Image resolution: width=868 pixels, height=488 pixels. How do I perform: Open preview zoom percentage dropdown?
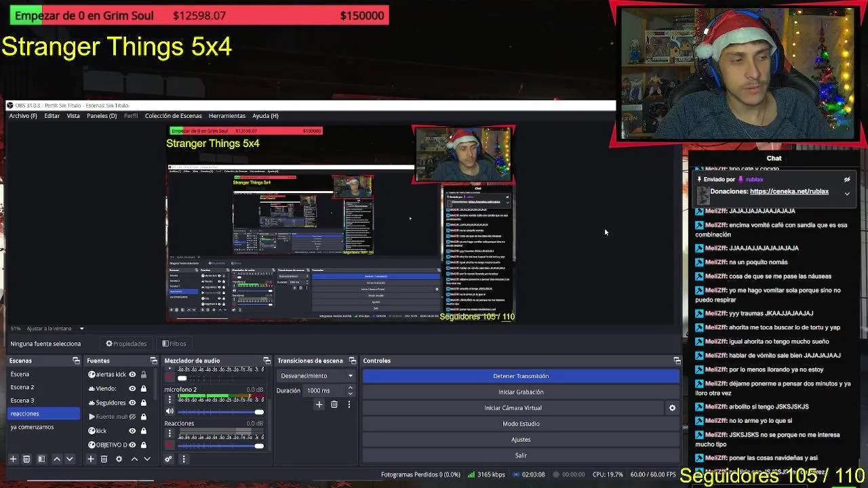[81, 329]
